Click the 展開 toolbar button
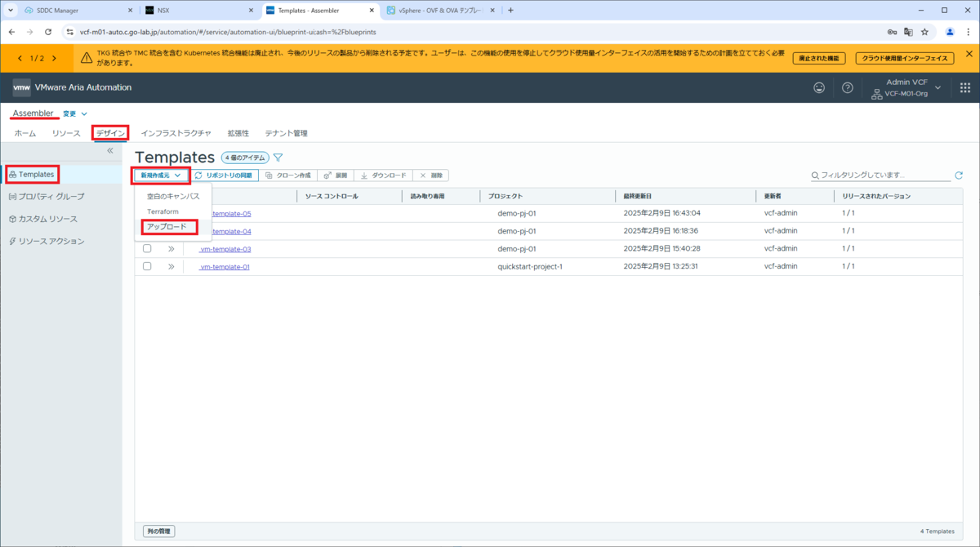Screen dimensions: 980x547 click(335, 176)
